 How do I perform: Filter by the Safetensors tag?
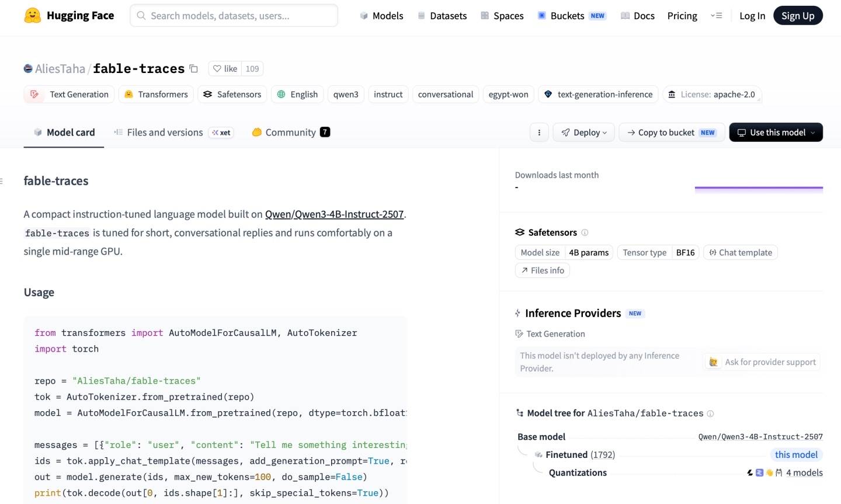232,95
